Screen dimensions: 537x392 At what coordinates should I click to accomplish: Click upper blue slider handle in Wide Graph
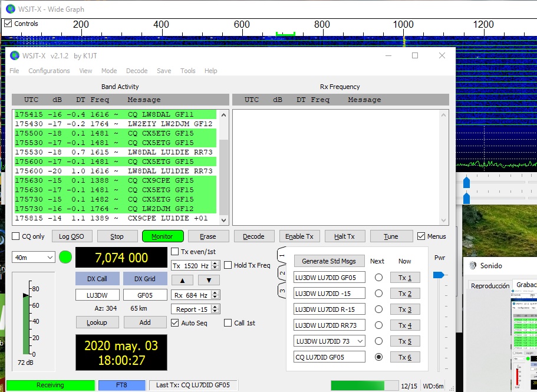coord(466,182)
